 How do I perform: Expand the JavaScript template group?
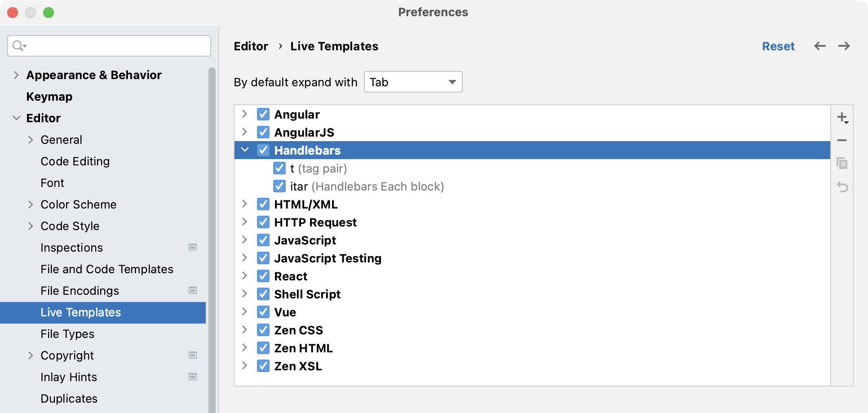coord(244,240)
